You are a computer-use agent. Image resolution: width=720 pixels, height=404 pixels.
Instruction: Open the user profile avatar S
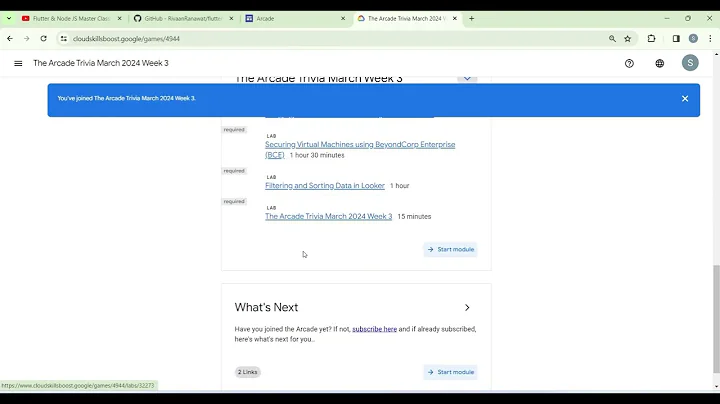(690, 63)
